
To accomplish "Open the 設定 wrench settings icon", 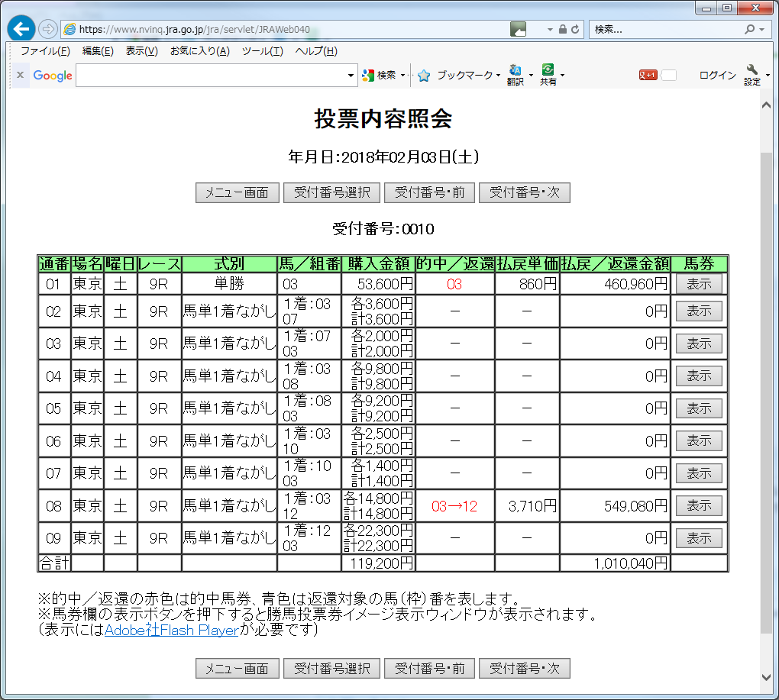I will [x=752, y=75].
